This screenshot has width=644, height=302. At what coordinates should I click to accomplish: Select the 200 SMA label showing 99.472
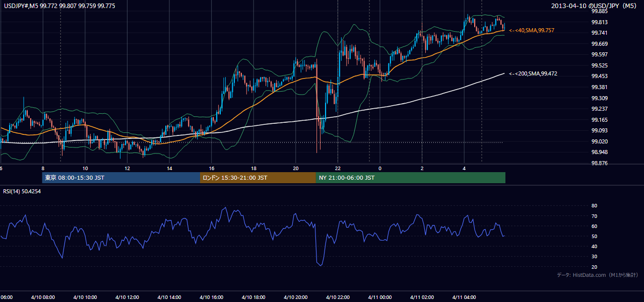tap(533, 74)
